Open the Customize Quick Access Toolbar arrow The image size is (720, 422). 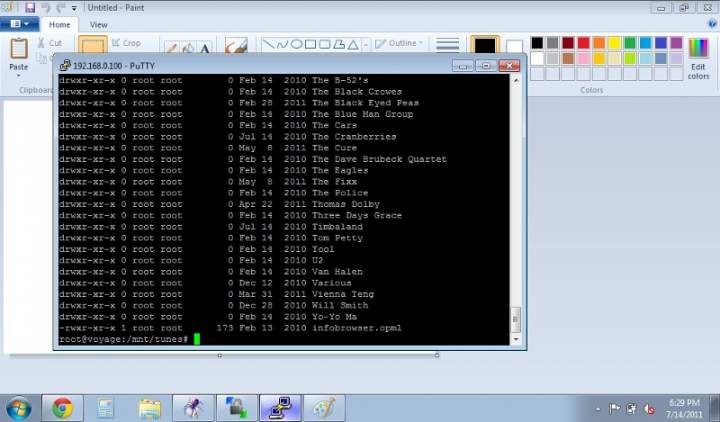coord(74,8)
